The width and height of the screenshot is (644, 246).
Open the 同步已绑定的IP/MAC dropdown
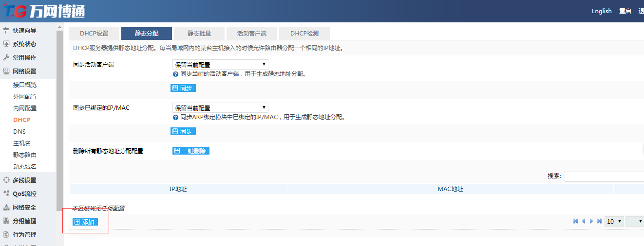click(220, 108)
